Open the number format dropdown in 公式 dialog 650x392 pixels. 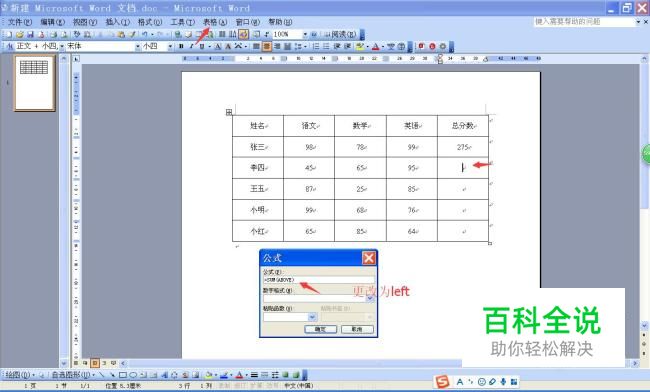tap(370, 298)
